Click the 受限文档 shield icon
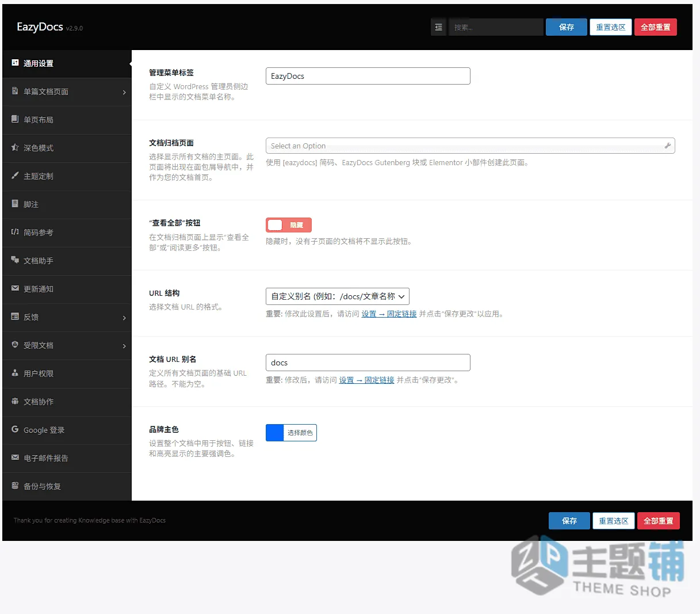The height and width of the screenshot is (614, 700). click(15, 345)
